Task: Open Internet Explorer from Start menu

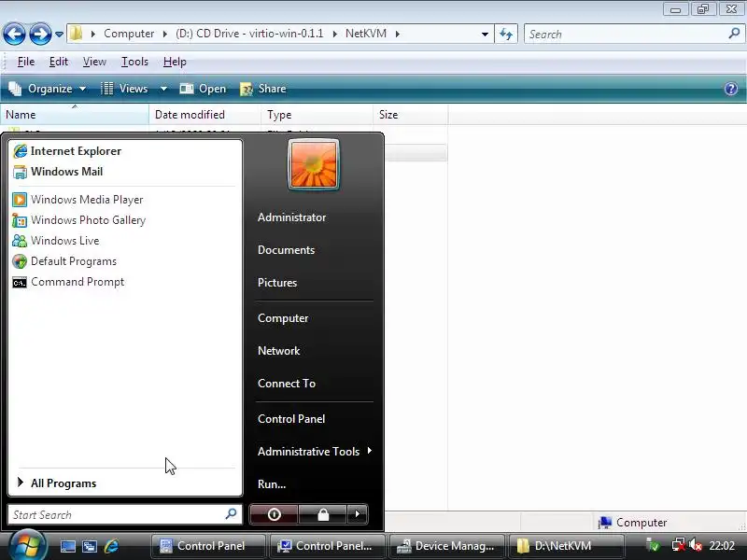Action: tap(66, 151)
